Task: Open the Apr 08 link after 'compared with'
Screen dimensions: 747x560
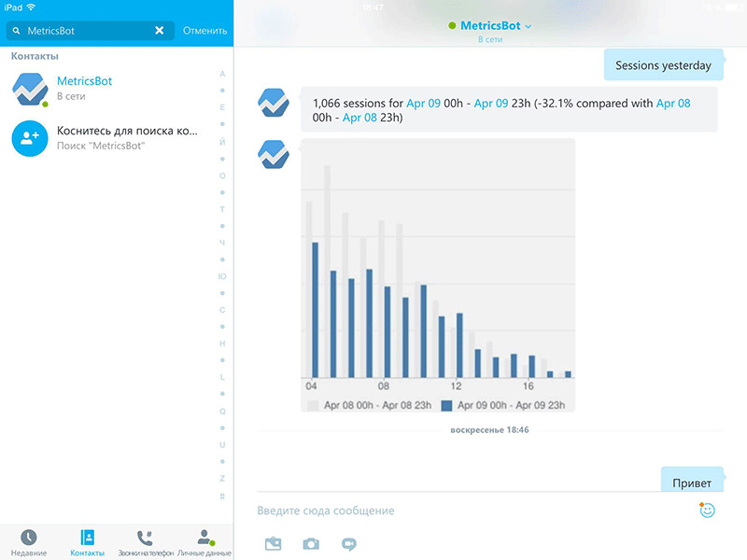Action: (673, 104)
